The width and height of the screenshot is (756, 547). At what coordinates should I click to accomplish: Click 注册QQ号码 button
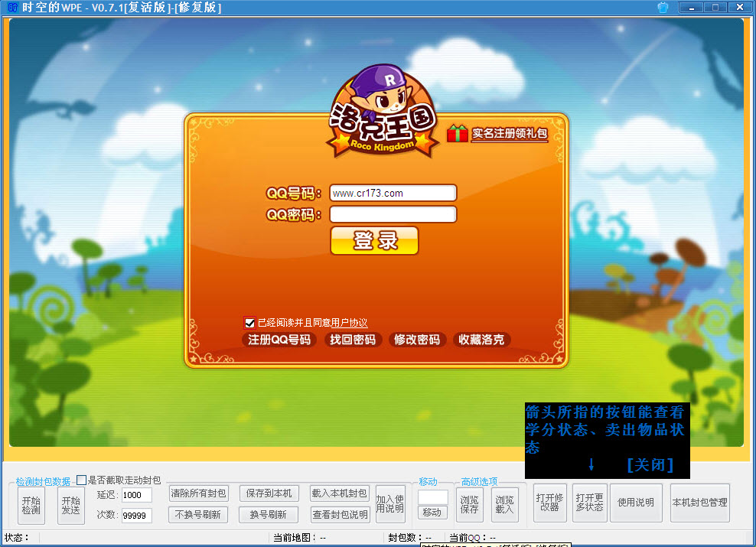(x=279, y=340)
